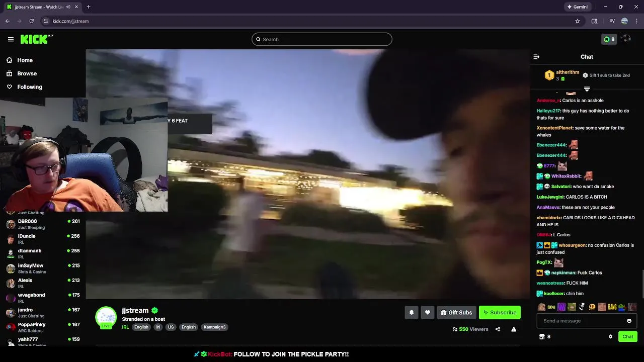The height and width of the screenshot is (362, 644).
Task: Bookmark this page with the star
Action: pos(578,21)
